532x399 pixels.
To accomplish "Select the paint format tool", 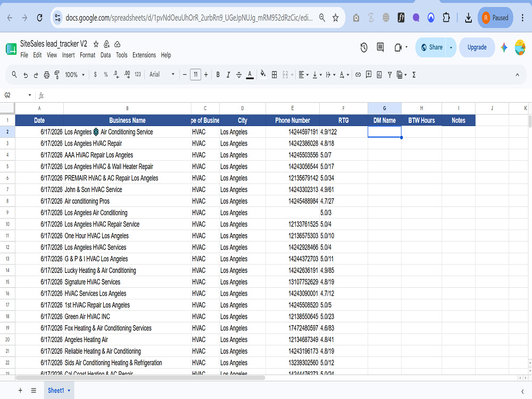I will [x=57, y=74].
